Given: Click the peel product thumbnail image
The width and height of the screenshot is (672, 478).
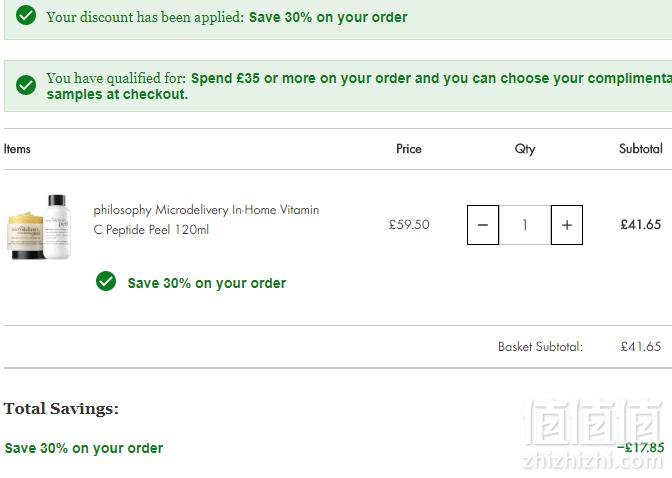Looking at the screenshot, I should point(39,227).
